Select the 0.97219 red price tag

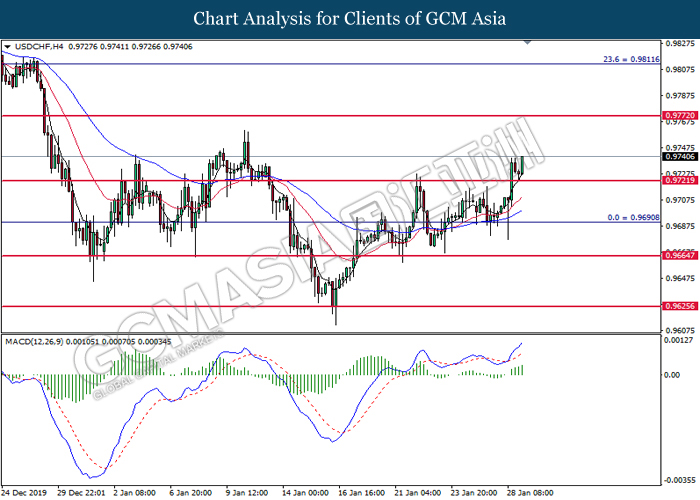click(x=676, y=181)
